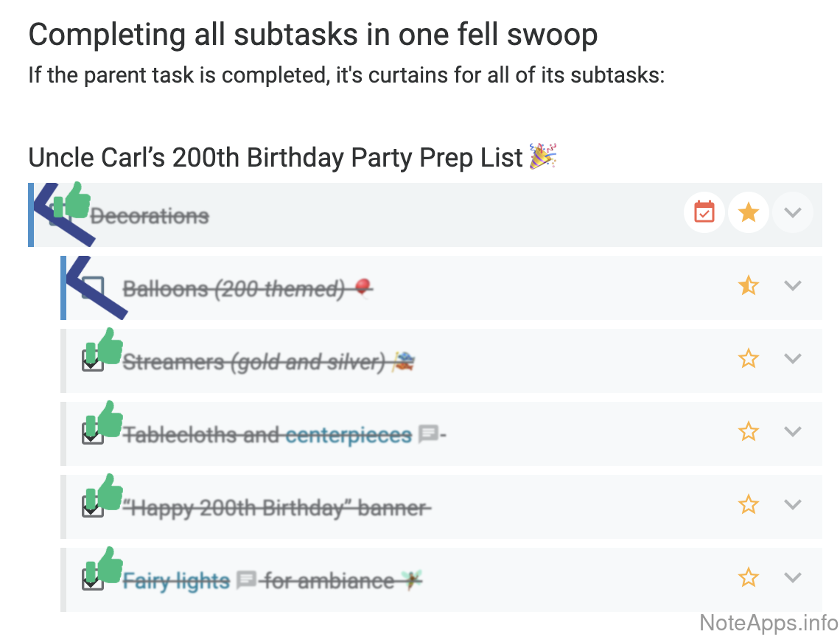Star the Streamers (gold and silver) task
The height and width of the screenshot is (637, 840).
click(749, 359)
